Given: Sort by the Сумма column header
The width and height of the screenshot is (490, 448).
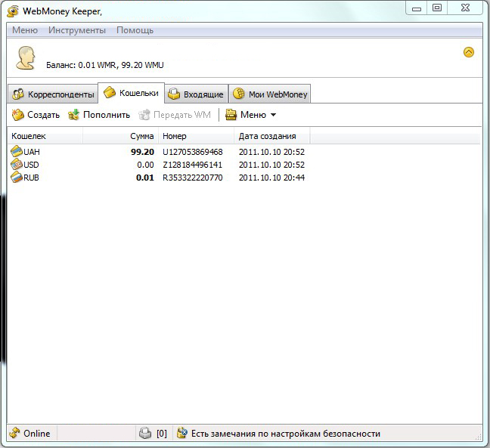Looking at the screenshot, I should click(x=121, y=136).
